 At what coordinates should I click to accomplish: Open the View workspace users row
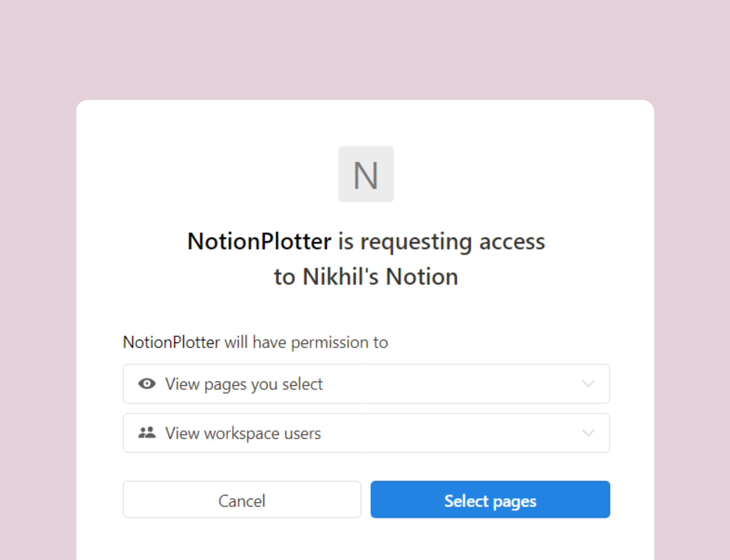pyautogui.click(x=366, y=433)
